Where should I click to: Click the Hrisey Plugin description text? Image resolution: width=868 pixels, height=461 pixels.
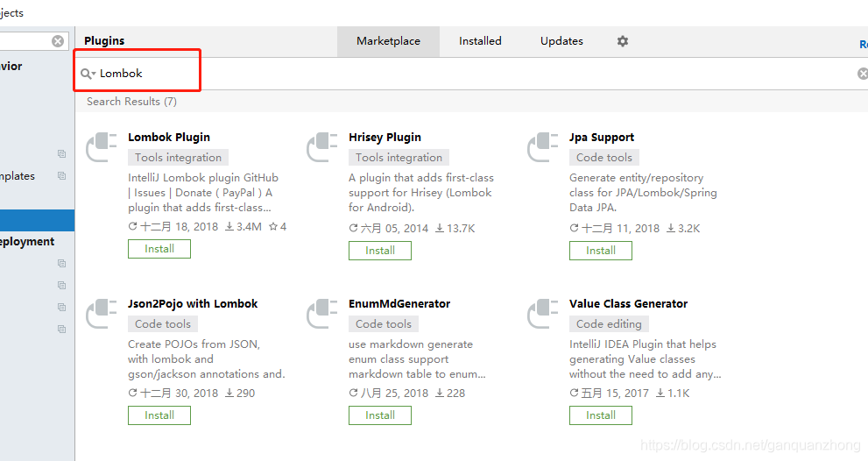(x=421, y=193)
